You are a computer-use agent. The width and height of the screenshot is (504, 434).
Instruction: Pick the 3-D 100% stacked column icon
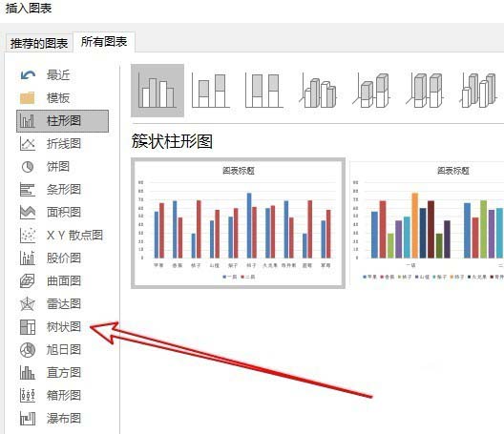pos(425,91)
